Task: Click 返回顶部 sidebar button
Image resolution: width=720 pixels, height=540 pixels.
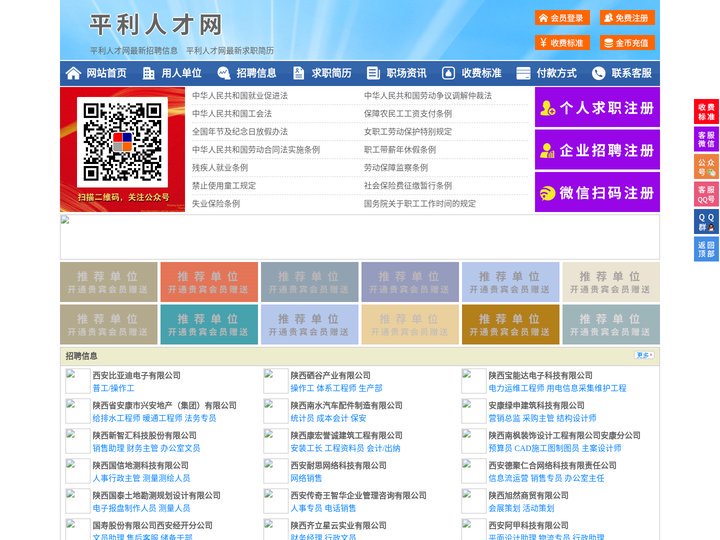Action: pos(706,250)
